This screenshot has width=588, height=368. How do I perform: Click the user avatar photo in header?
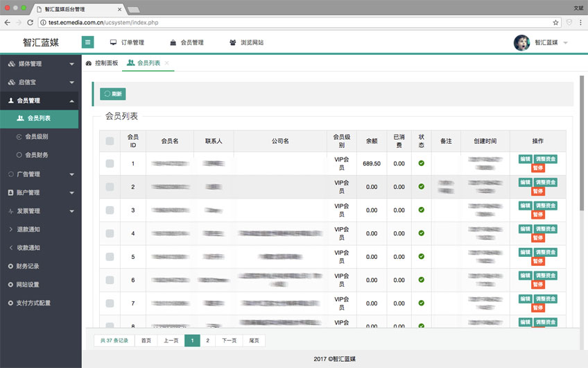click(521, 42)
